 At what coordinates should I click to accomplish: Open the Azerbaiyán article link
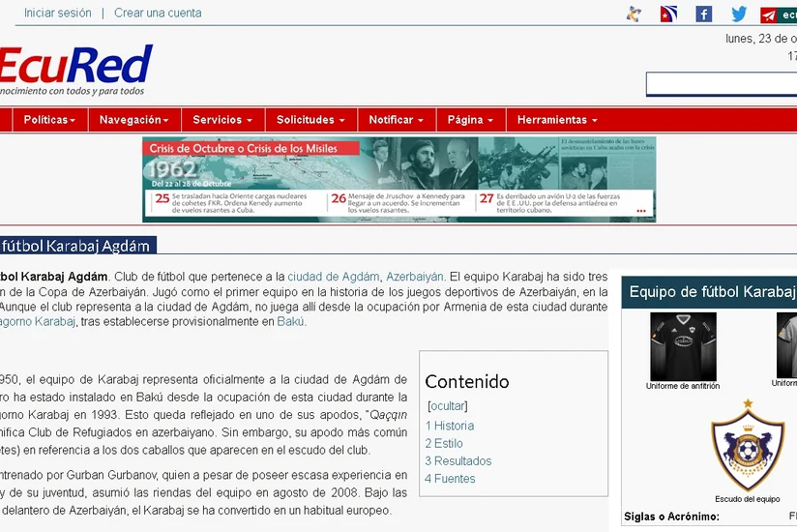(x=415, y=277)
